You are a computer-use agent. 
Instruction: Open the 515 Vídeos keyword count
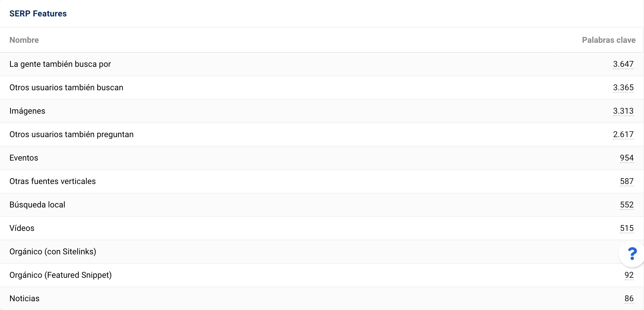[627, 228]
